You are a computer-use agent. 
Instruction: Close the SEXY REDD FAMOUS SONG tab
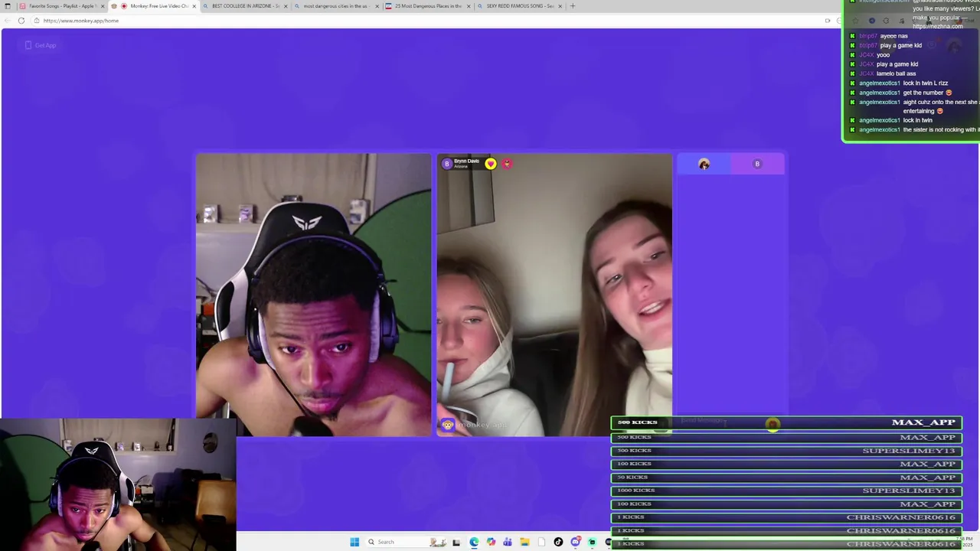[560, 6]
